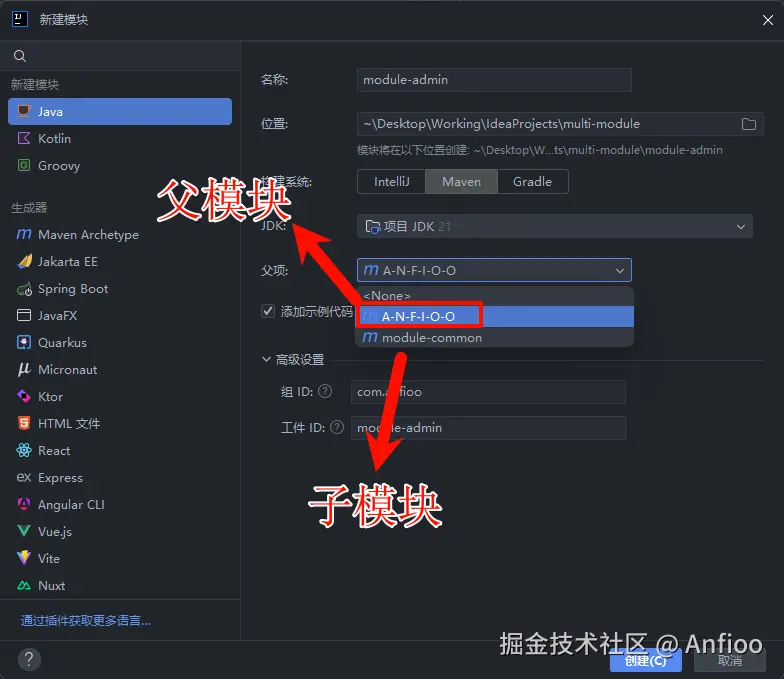Open the project JDK 21 dropdown
Screen dimensions: 784x679
click(x=554, y=226)
